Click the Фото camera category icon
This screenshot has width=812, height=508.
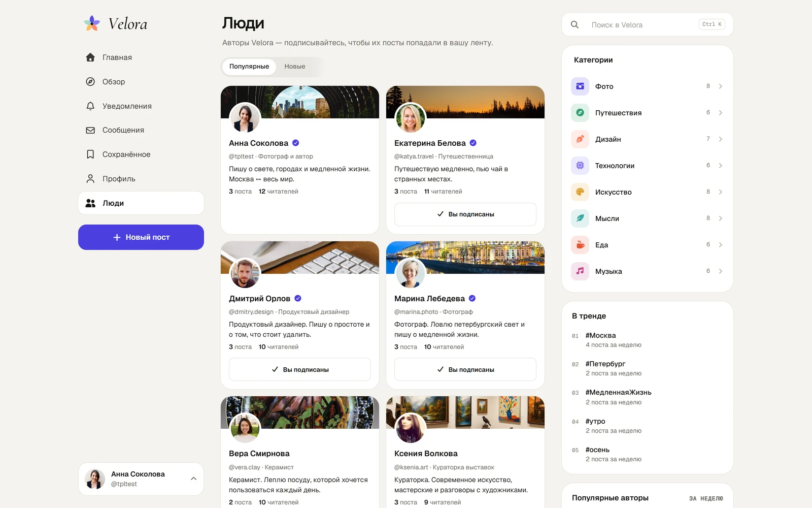[x=580, y=86]
